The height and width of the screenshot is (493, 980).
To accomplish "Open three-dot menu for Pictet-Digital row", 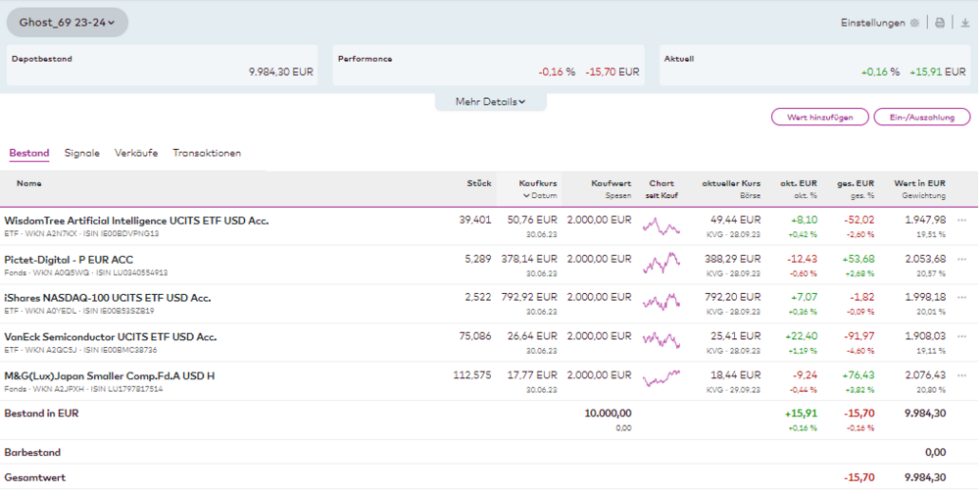I will click(961, 259).
